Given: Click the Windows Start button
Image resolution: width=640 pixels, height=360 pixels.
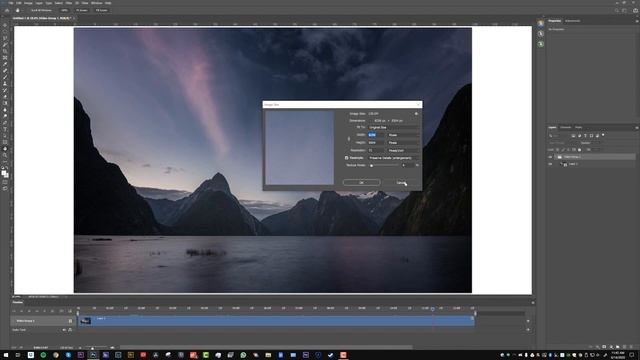Looking at the screenshot, I should (6, 355).
